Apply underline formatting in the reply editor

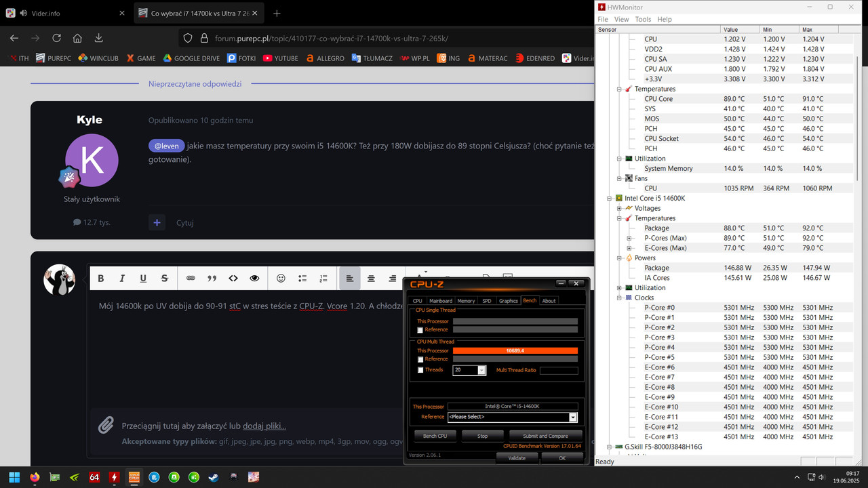pyautogui.click(x=143, y=278)
